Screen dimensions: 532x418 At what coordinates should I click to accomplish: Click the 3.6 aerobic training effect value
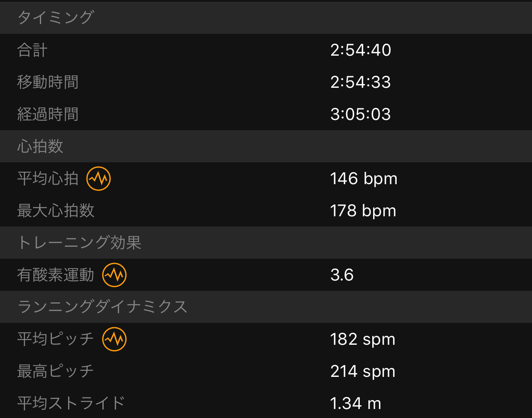point(342,275)
